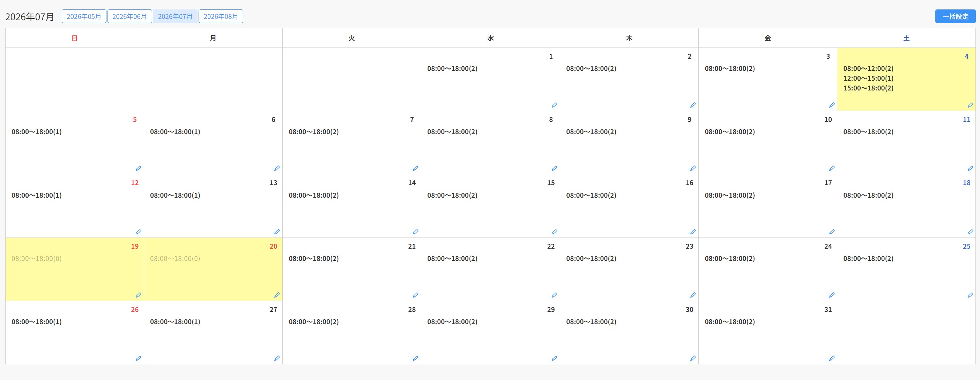Edit the July 31 time slots
This screenshot has width=980, height=380.
832,358
